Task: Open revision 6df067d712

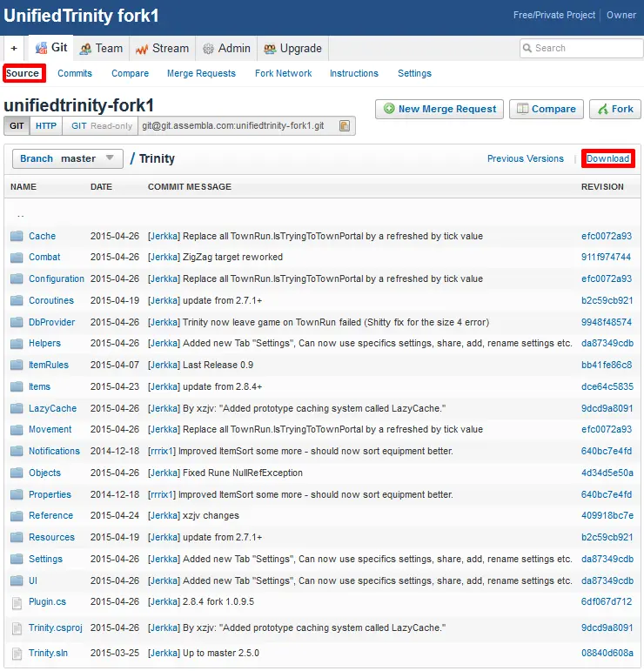Action: click(607, 602)
